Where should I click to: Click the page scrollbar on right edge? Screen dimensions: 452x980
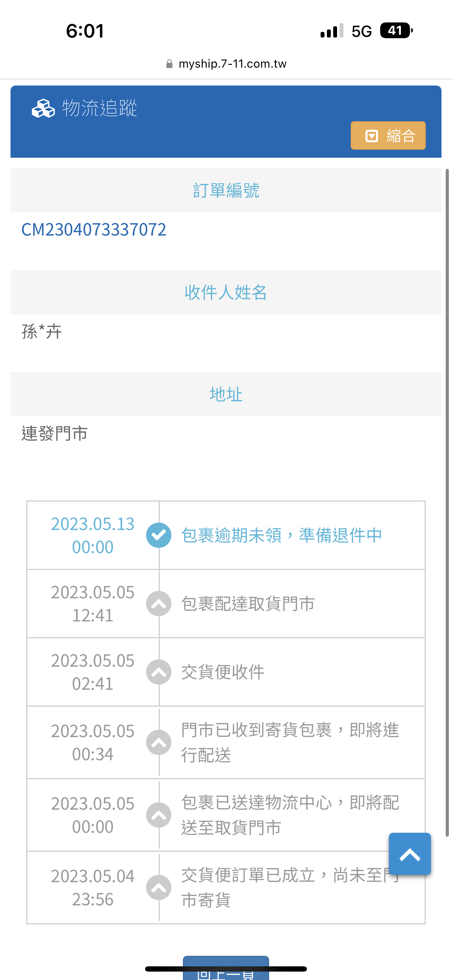pyautogui.click(x=447, y=502)
